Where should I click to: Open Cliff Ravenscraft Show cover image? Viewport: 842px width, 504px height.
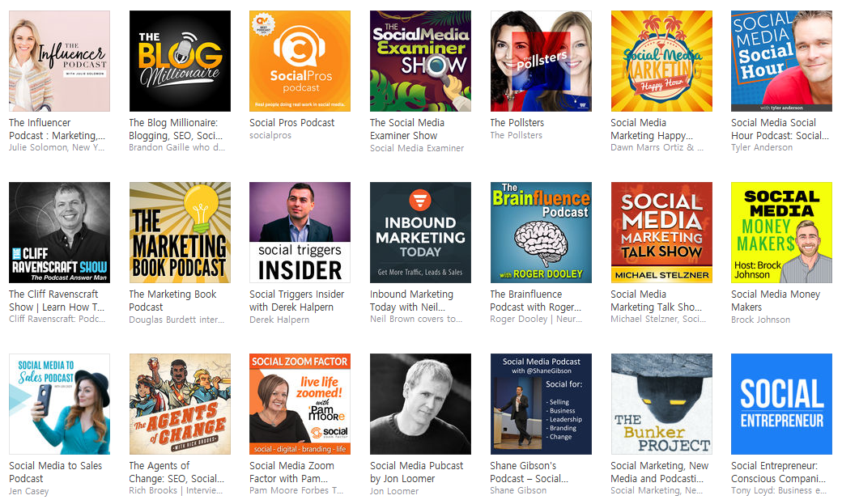click(60, 232)
